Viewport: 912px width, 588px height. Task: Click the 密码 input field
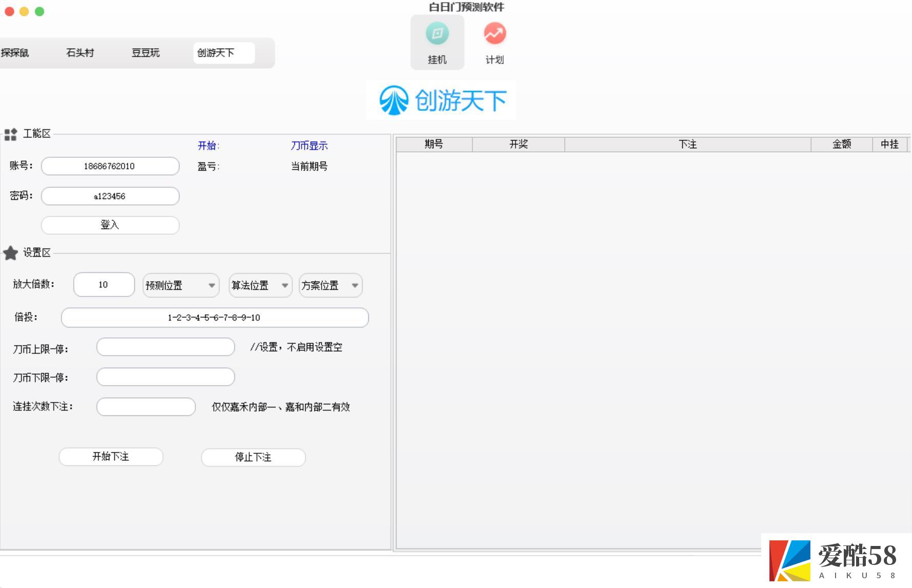point(110,196)
